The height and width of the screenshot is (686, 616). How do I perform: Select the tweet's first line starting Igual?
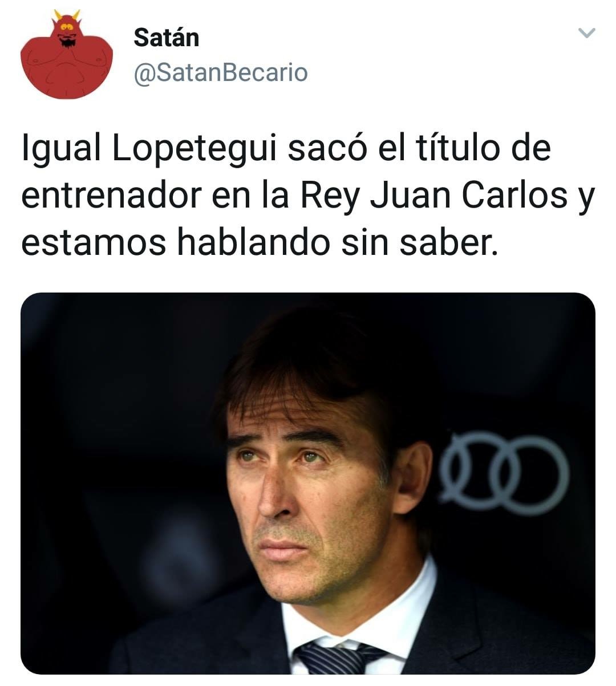(x=286, y=149)
